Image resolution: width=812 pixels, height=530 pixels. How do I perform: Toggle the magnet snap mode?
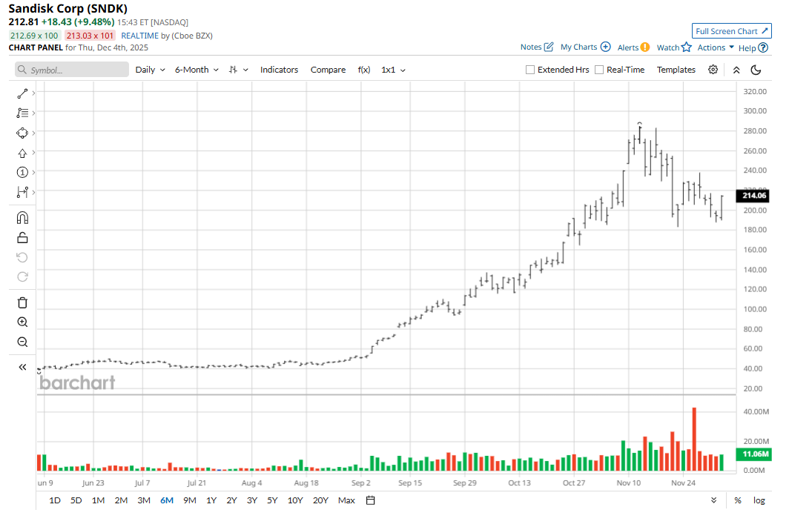[x=22, y=217]
